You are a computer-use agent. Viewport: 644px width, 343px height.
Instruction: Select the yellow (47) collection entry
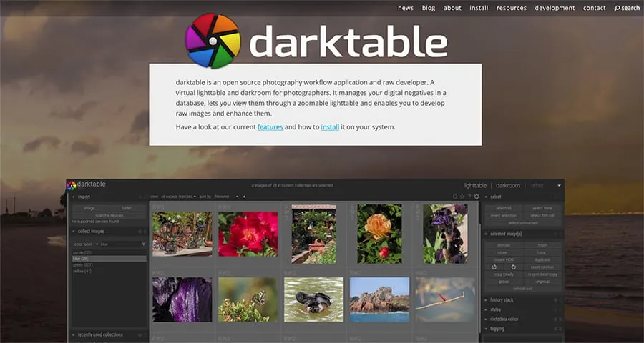tap(109, 272)
